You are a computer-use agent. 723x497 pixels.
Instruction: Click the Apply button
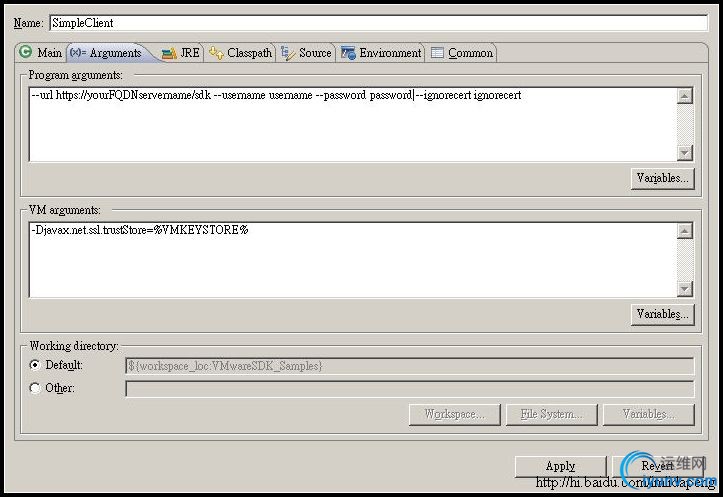tap(560, 466)
